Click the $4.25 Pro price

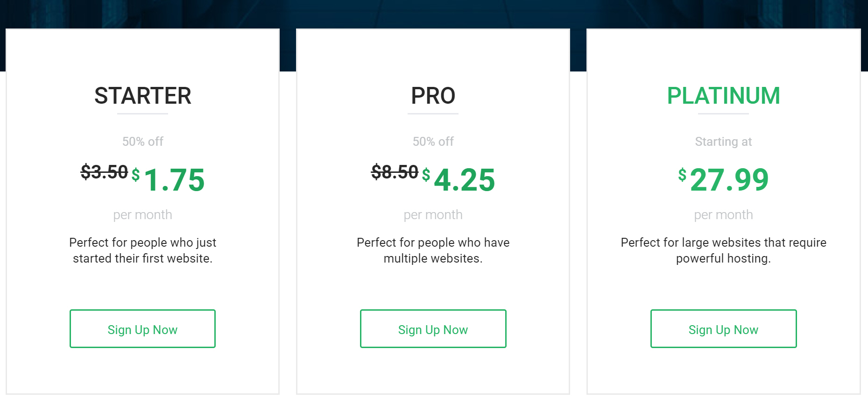[x=465, y=180]
